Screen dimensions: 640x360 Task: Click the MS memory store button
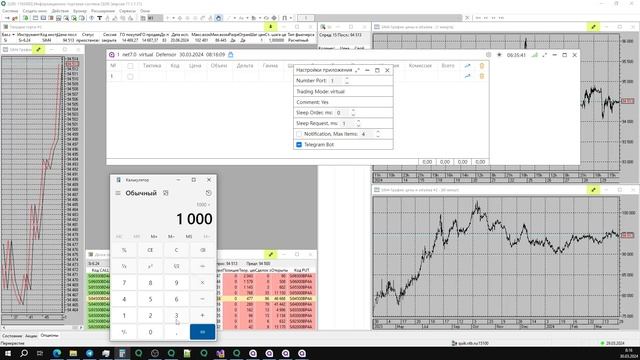pyautogui.click(x=189, y=236)
